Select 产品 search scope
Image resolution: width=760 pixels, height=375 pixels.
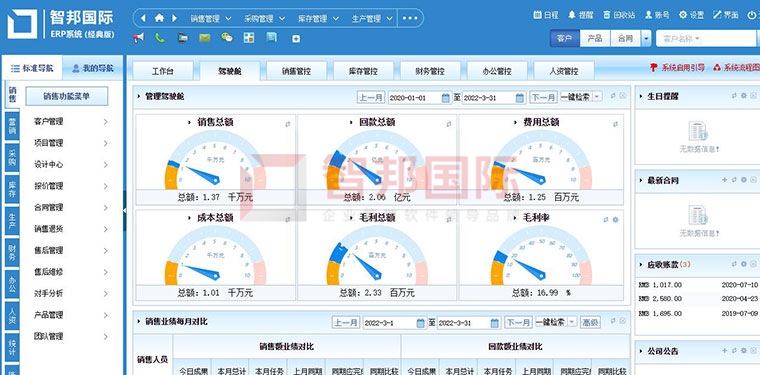tap(595, 38)
